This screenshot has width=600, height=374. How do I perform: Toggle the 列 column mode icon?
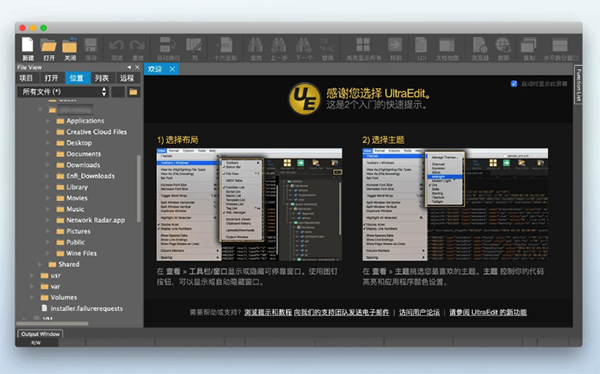click(x=194, y=49)
